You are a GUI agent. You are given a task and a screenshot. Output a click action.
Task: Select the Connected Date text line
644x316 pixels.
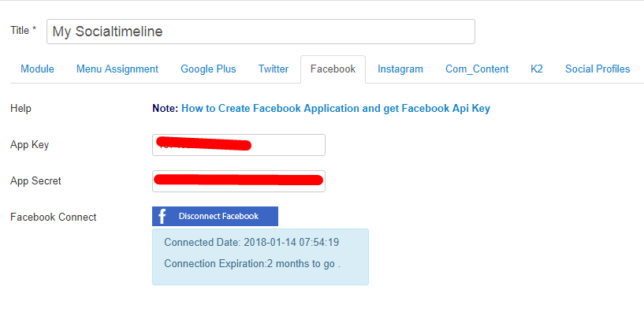coord(251,243)
